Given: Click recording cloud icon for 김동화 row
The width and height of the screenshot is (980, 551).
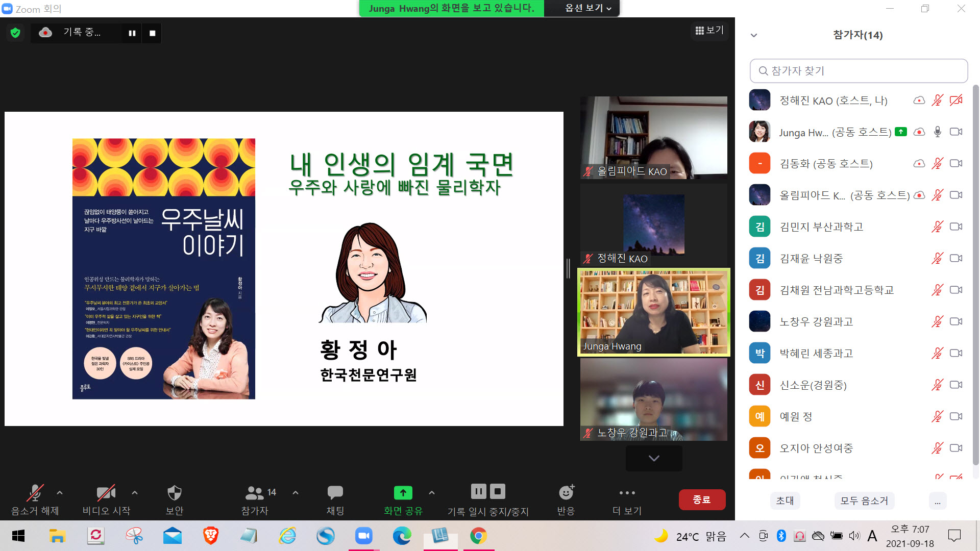Looking at the screenshot, I should point(919,163).
